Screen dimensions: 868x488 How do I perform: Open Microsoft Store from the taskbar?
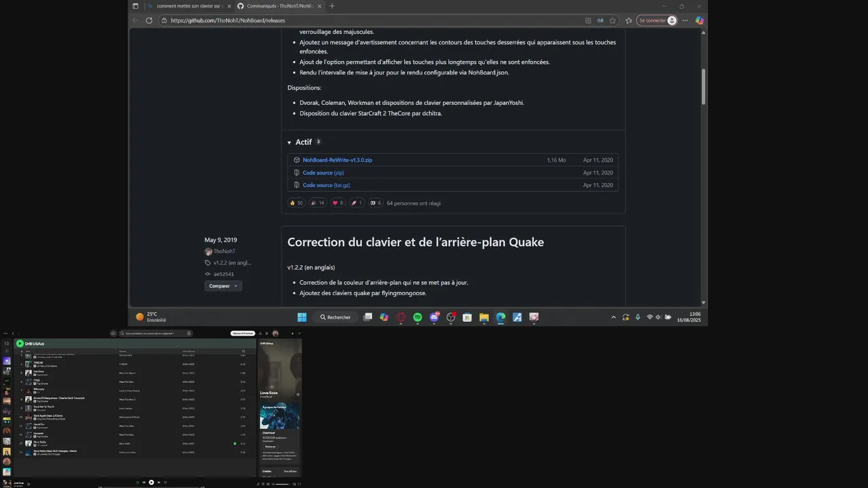[x=467, y=317]
